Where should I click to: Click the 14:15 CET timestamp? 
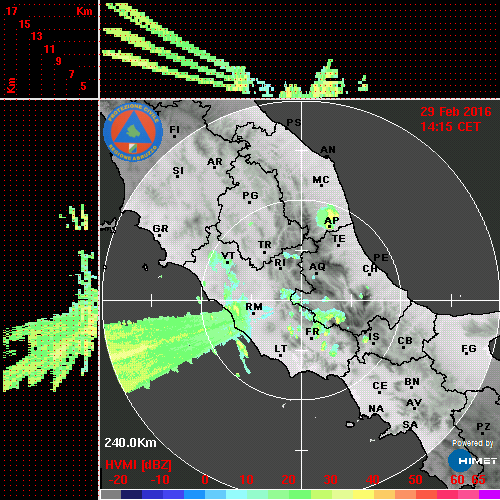pos(450,127)
